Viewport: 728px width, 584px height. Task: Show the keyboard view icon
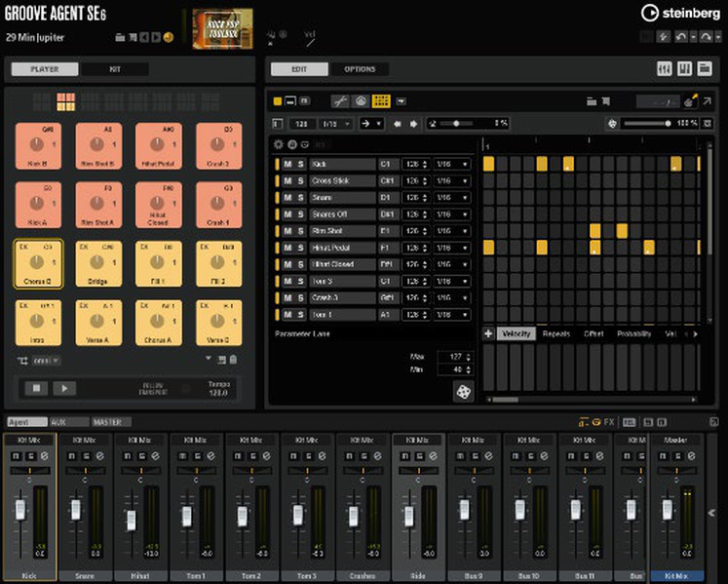(684, 69)
